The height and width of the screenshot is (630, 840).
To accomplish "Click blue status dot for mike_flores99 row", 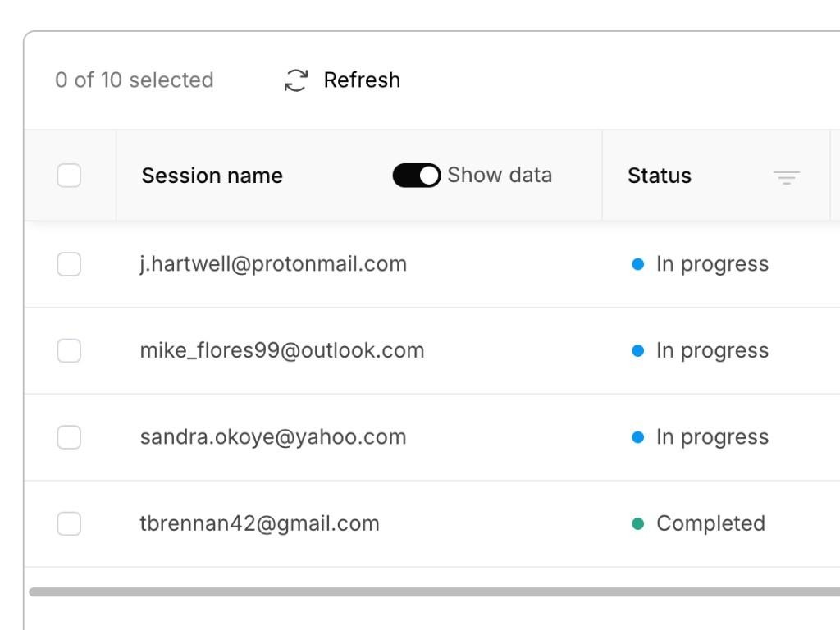I will (637, 351).
